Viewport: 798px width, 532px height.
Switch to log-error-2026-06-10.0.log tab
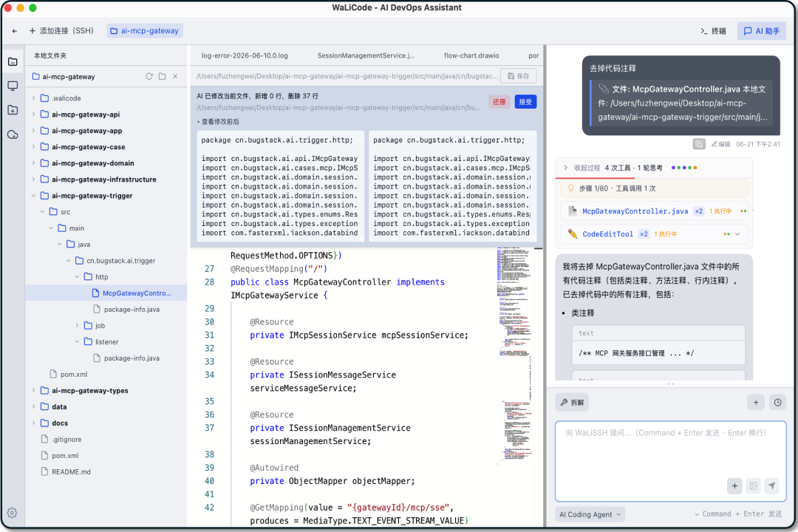[245, 55]
